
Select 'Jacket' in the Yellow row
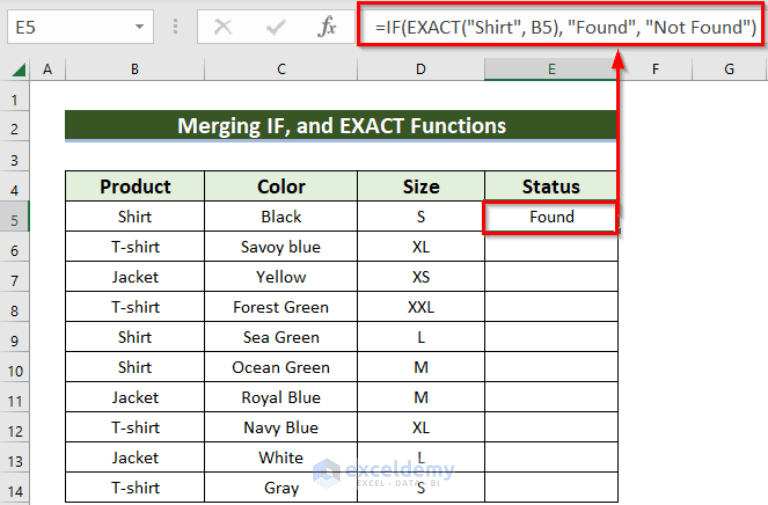tap(135, 277)
